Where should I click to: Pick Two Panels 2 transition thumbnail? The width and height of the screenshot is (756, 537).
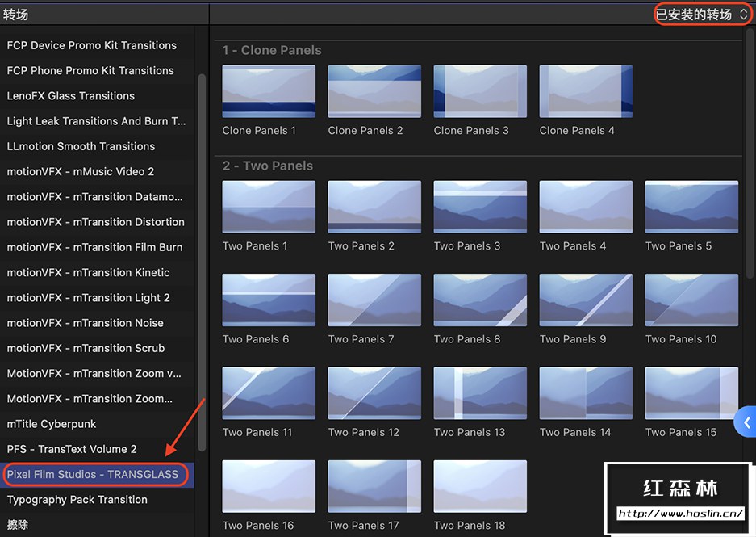[374, 207]
